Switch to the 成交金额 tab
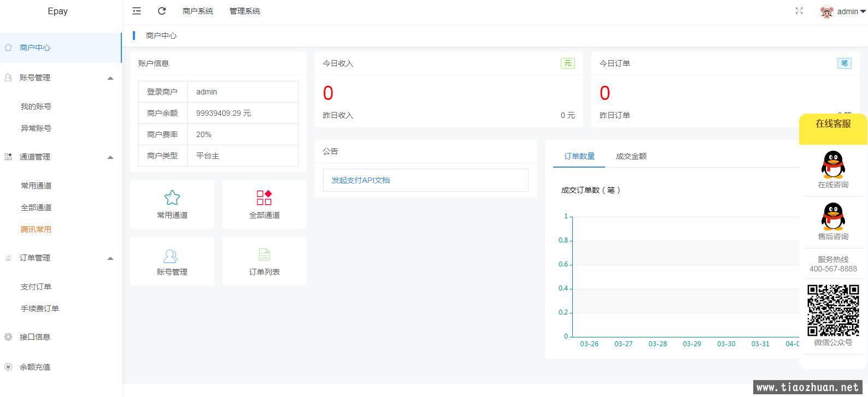This screenshot has height=397, width=868. [x=631, y=156]
